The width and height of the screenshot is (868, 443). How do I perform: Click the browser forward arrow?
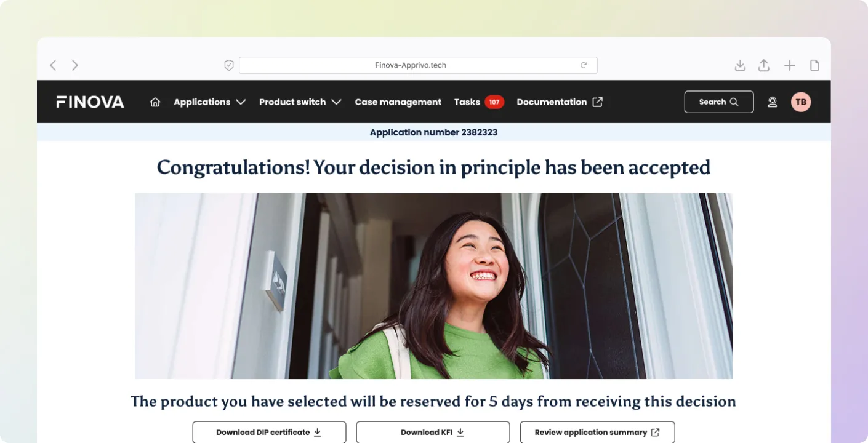(75, 65)
